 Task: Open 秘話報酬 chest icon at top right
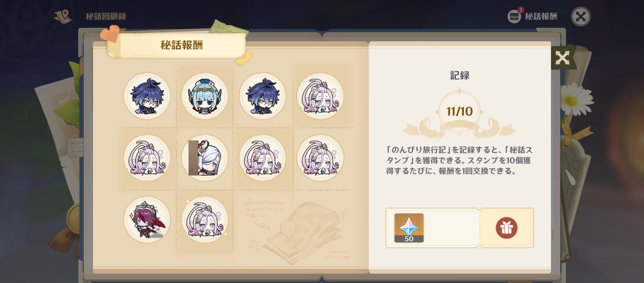(x=514, y=16)
